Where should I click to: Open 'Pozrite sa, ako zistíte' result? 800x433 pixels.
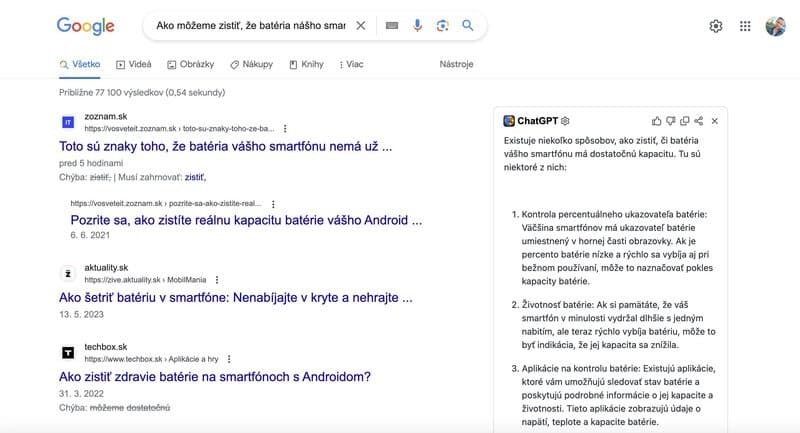(246, 220)
